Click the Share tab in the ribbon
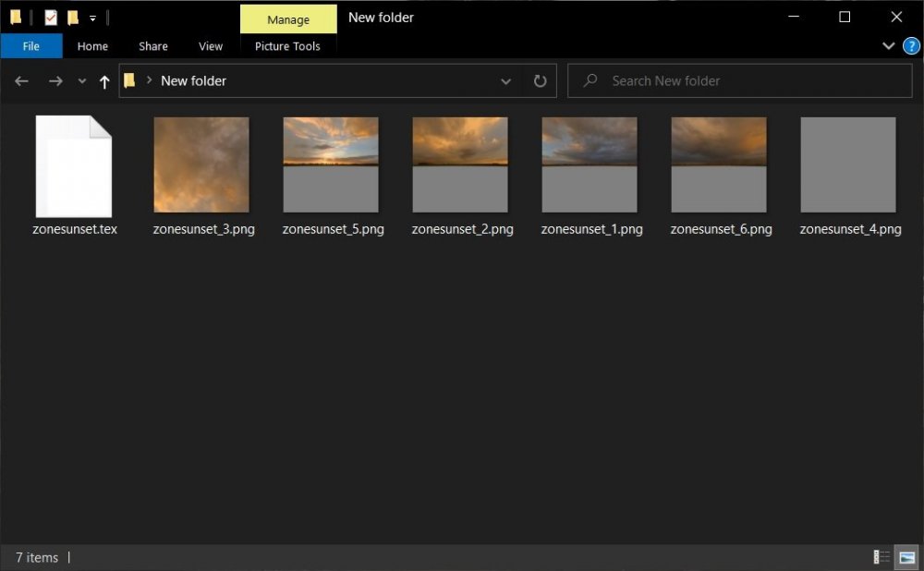 [152, 45]
